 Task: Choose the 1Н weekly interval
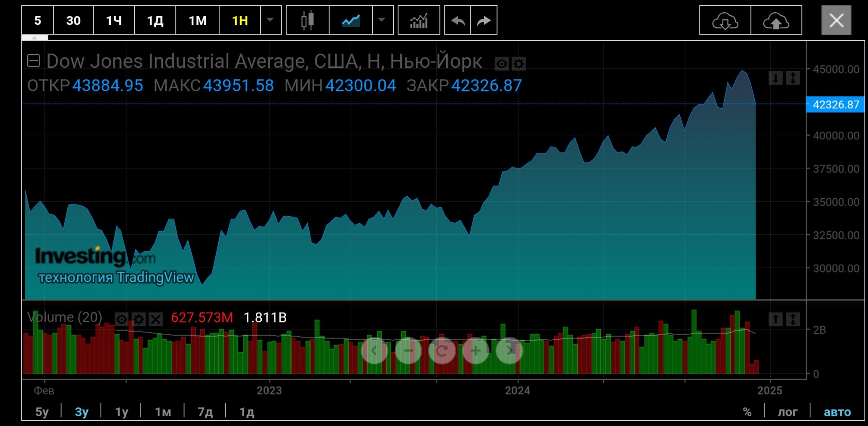point(240,20)
